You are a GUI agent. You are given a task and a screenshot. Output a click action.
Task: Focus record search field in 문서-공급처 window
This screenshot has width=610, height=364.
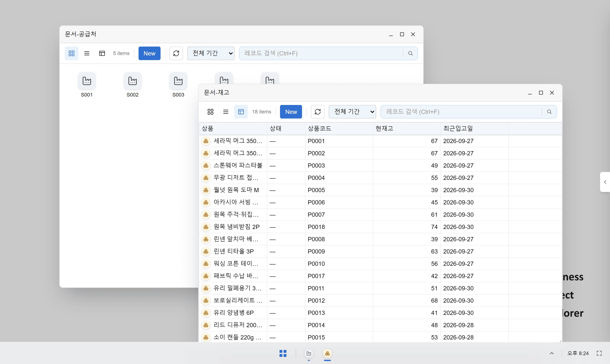(x=321, y=53)
